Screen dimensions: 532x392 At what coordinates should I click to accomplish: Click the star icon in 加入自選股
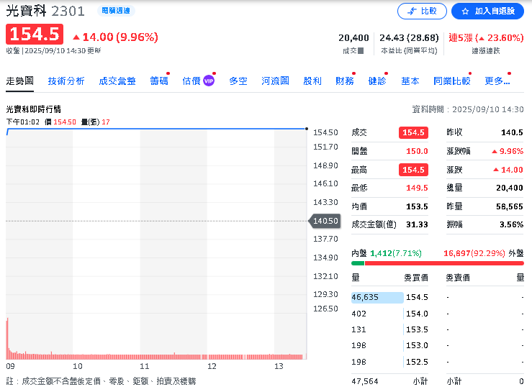tap(465, 12)
